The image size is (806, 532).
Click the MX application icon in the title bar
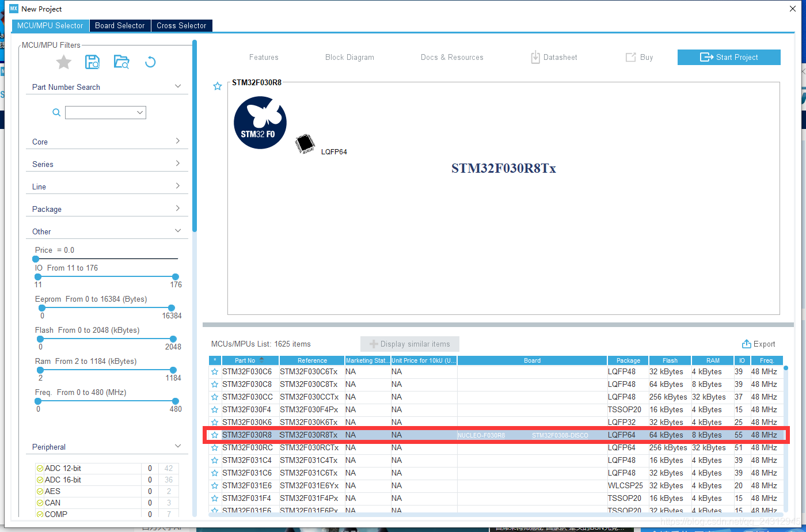tap(14, 9)
